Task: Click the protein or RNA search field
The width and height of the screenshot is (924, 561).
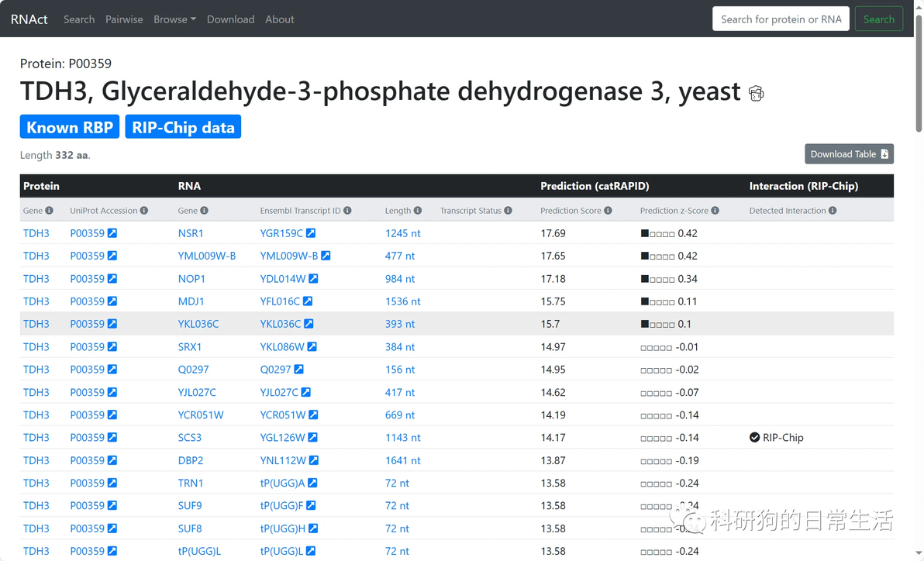Action: 781,19
